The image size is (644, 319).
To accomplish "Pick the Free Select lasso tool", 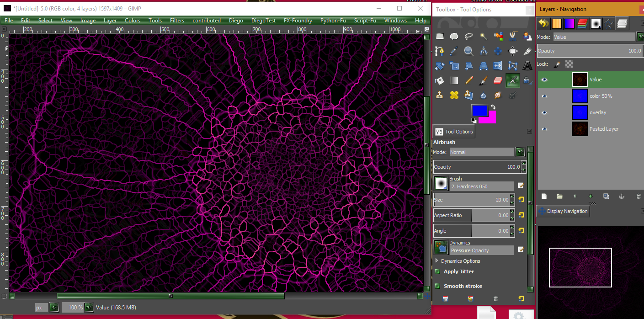I will (x=468, y=37).
